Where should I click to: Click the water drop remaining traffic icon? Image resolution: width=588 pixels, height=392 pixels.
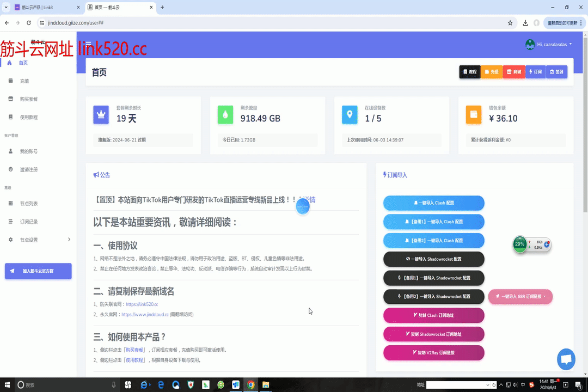pos(225,114)
